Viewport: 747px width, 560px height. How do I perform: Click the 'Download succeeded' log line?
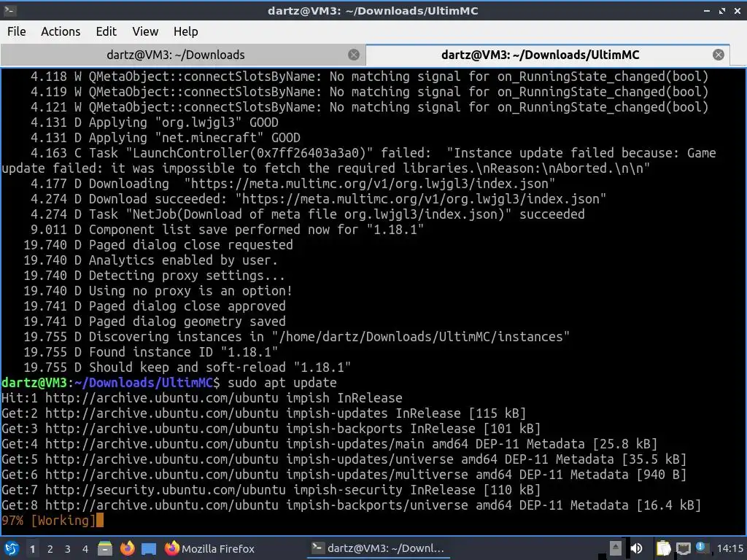(x=318, y=199)
